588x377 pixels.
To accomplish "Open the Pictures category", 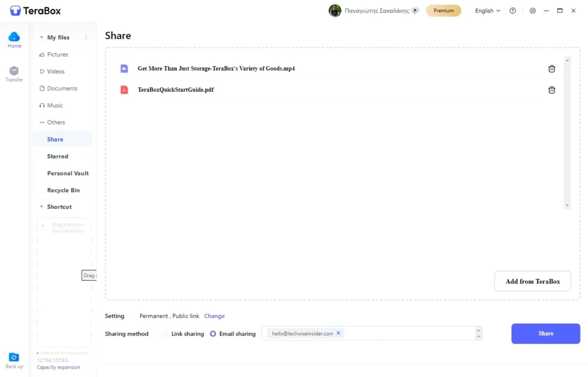I will point(57,55).
